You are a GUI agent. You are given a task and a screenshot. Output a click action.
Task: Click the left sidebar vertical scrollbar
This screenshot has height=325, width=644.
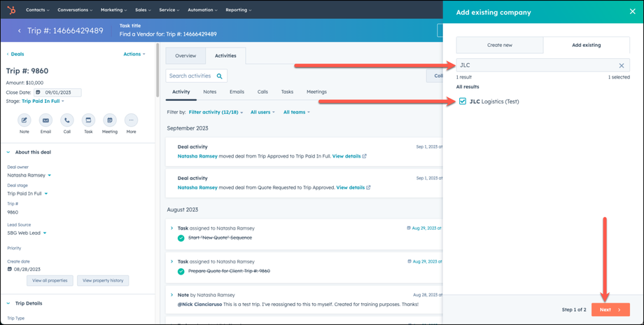pyautogui.click(x=157, y=69)
